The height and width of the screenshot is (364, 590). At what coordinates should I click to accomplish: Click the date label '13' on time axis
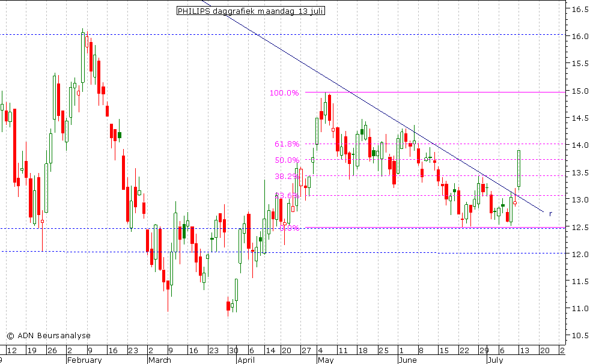tap(525, 351)
